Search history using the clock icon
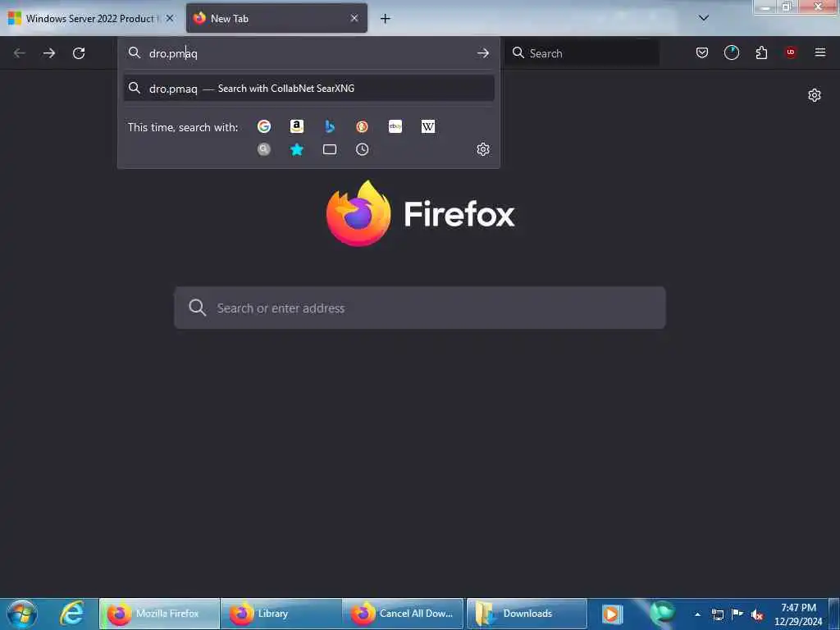 362,149
